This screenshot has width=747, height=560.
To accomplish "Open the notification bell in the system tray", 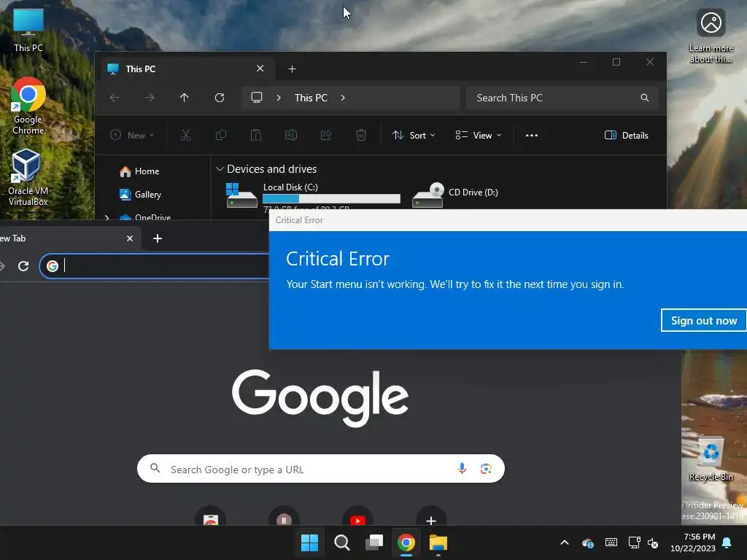I will pos(727,542).
